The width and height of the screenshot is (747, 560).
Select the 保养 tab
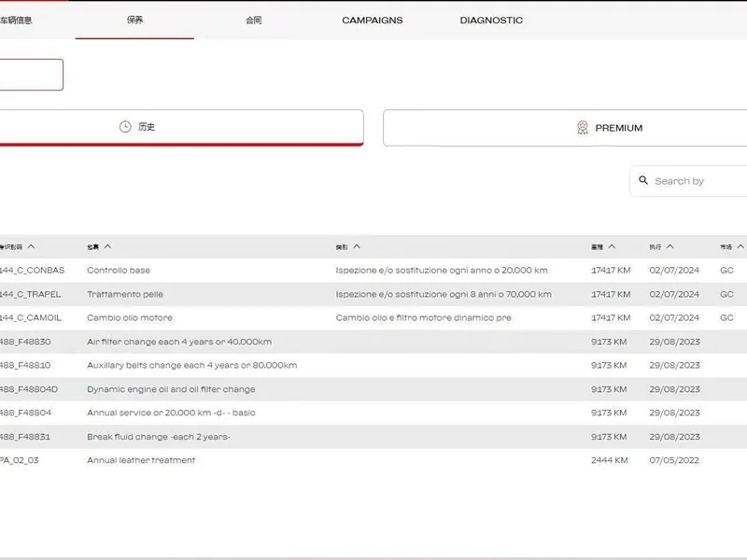tap(134, 20)
